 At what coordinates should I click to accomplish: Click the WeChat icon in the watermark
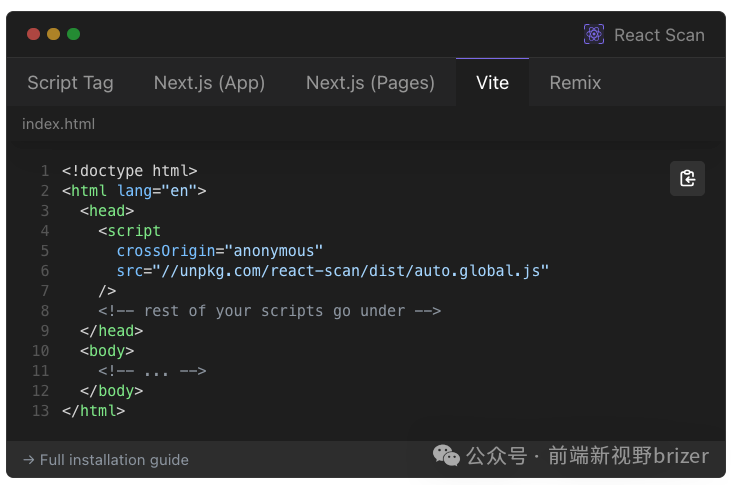446,456
